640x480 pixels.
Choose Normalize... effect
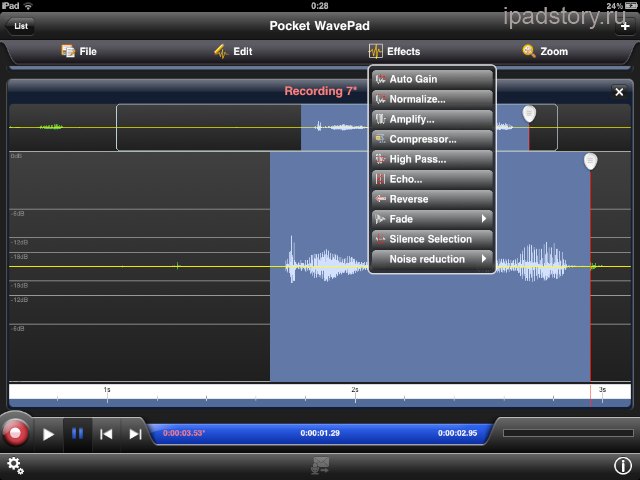coord(432,99)
